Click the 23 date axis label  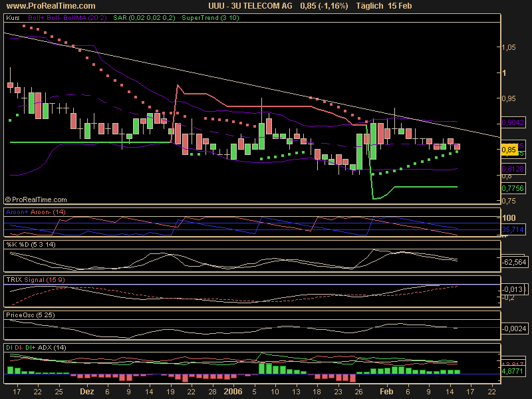click(338, 392)
